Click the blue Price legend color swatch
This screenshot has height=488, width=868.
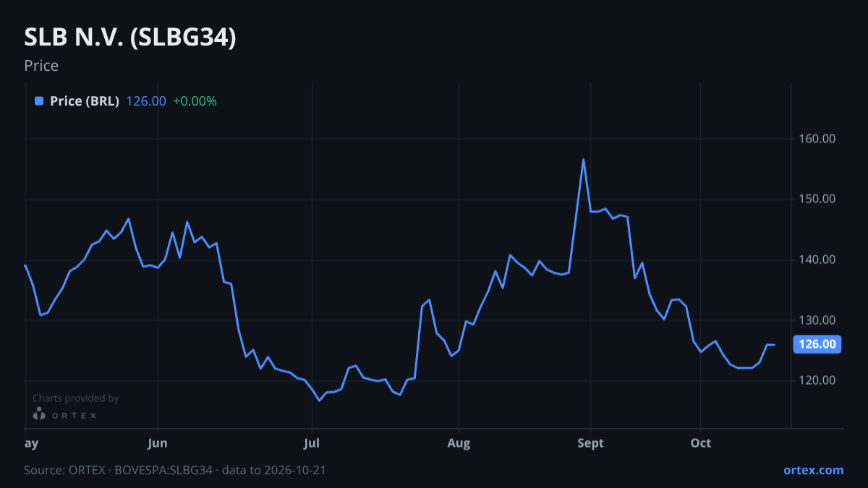[39, 101]
